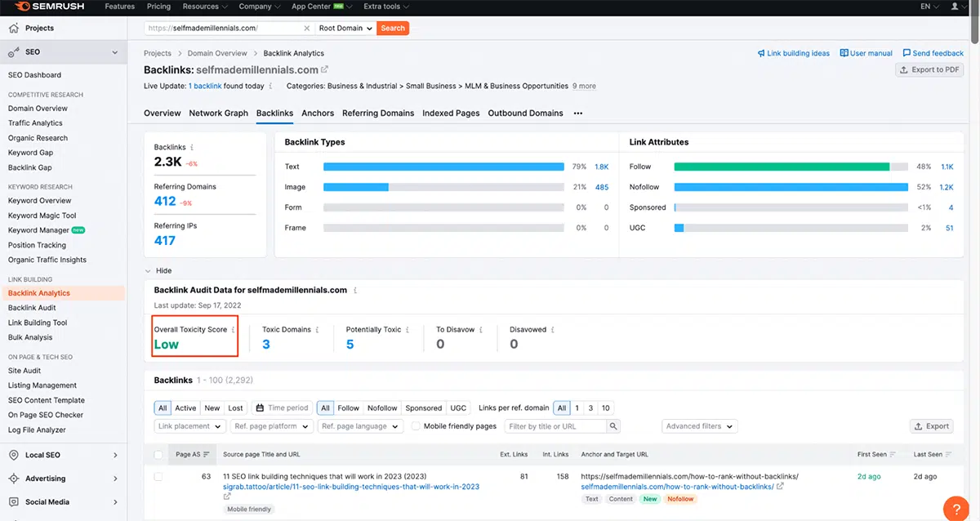
Task: Click the Toxic Domains count 3
Action: (x=266, y=344)
